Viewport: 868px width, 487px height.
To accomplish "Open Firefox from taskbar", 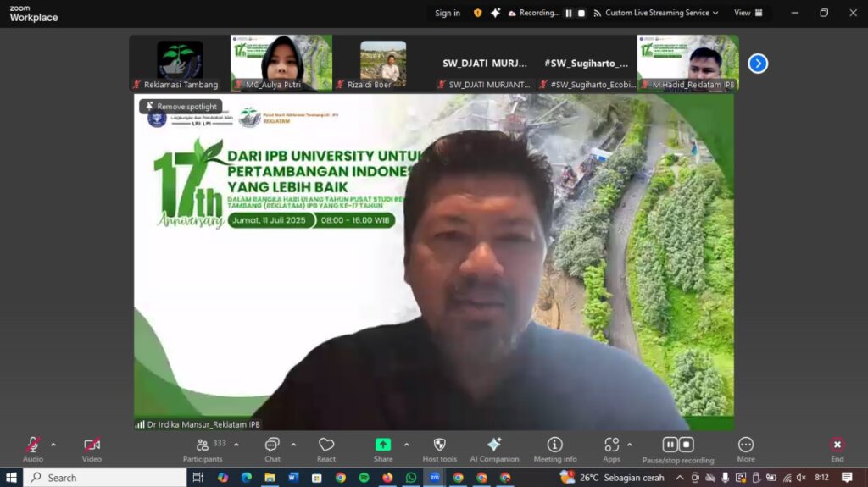I will tap(387, 477).
